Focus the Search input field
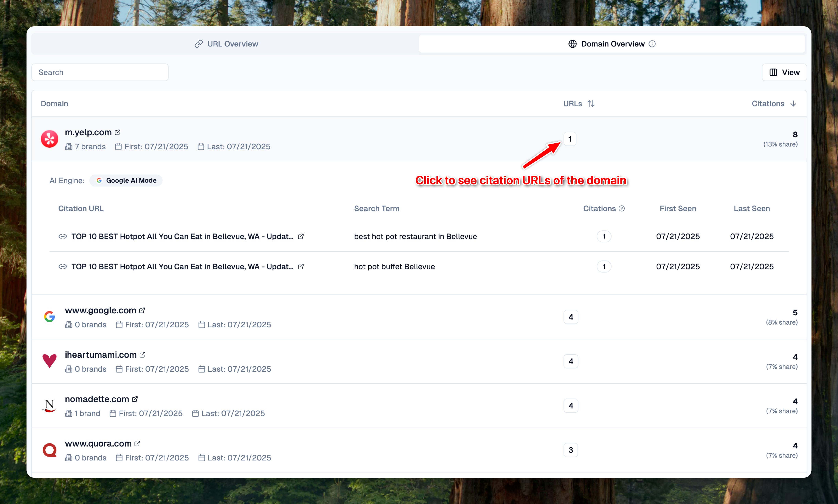Image resolution: width=838 pixels, height=504 pixels. 100,72
